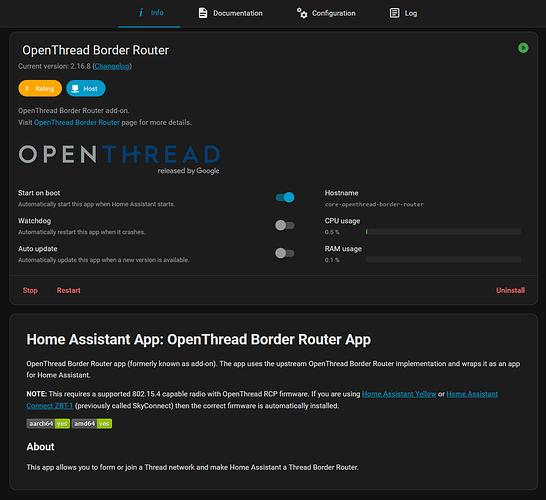Follow the OpenThread Border Router page link

click(77, 123)
